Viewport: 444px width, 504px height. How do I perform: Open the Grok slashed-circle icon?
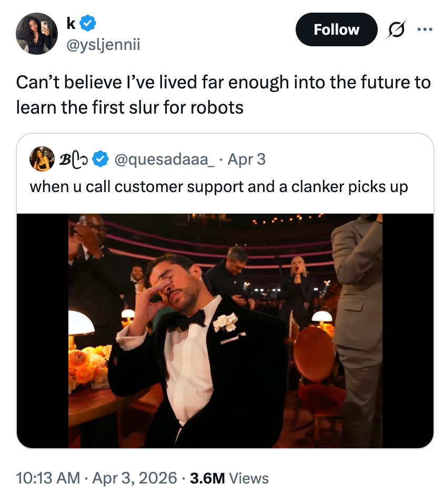(395, 30)
